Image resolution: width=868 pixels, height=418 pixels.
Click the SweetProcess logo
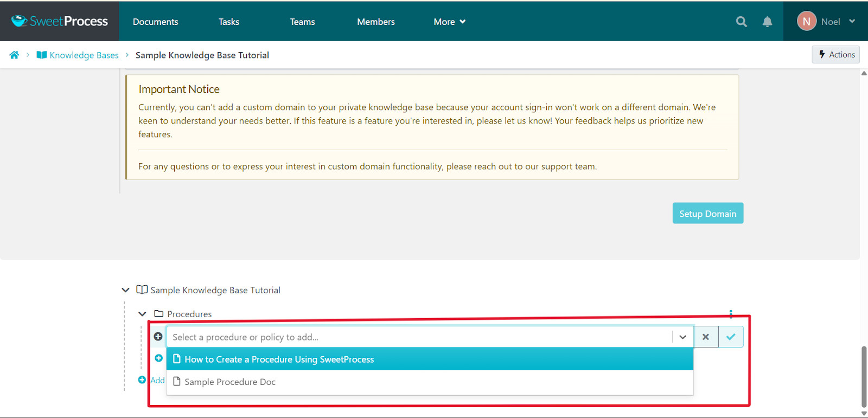(x=60, y=21)
